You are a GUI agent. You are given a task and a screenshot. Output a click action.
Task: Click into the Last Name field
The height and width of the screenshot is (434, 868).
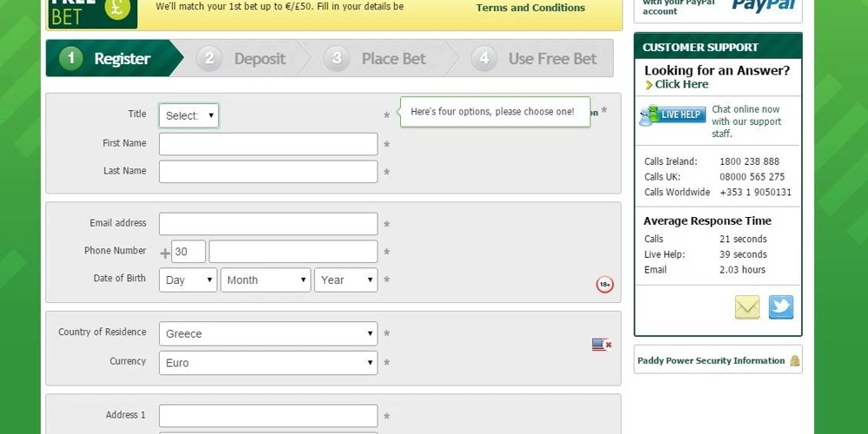click(x=268, y=172)
